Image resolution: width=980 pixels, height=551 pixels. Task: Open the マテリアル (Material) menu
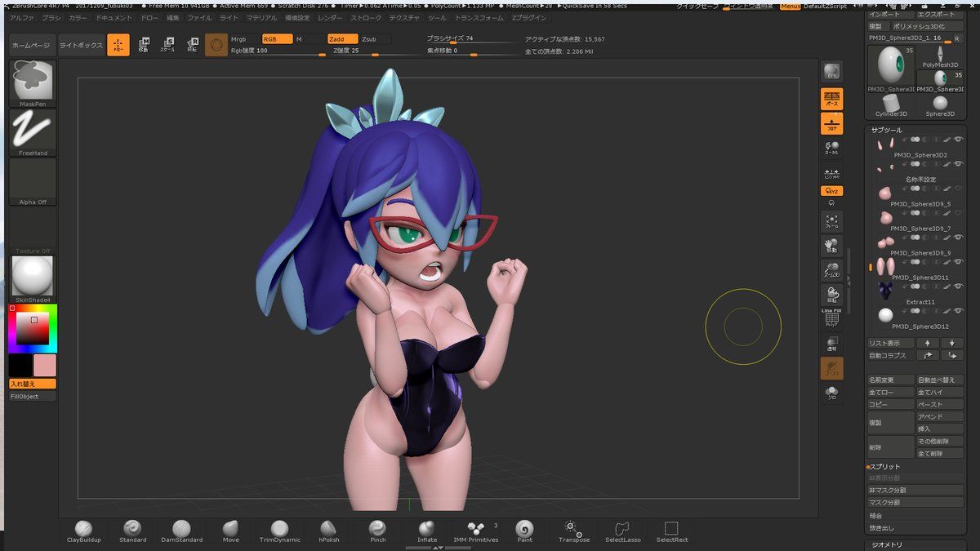click(x=261, y=17)
